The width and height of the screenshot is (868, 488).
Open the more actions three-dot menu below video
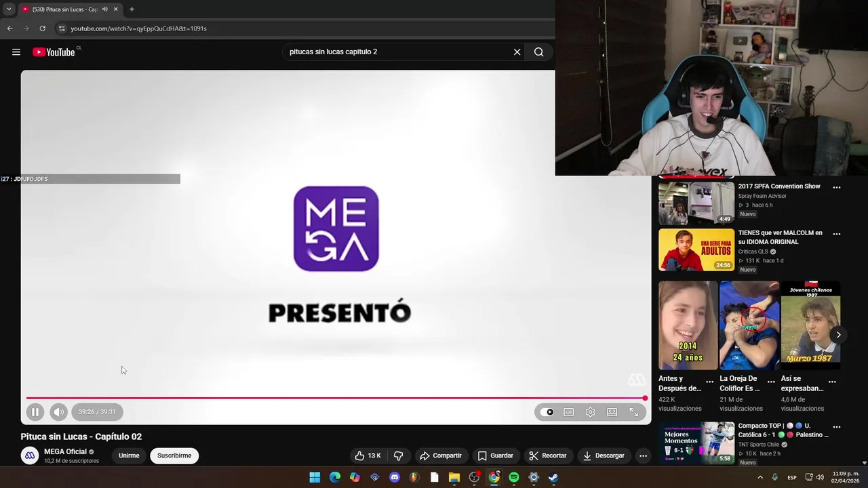click(x=644, y=455)
